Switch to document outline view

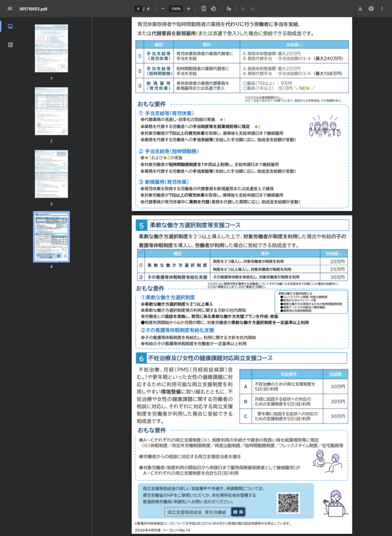coord(10,45)
